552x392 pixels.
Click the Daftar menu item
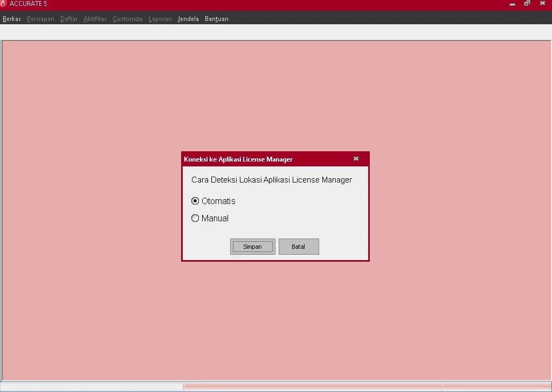[69, 19]
